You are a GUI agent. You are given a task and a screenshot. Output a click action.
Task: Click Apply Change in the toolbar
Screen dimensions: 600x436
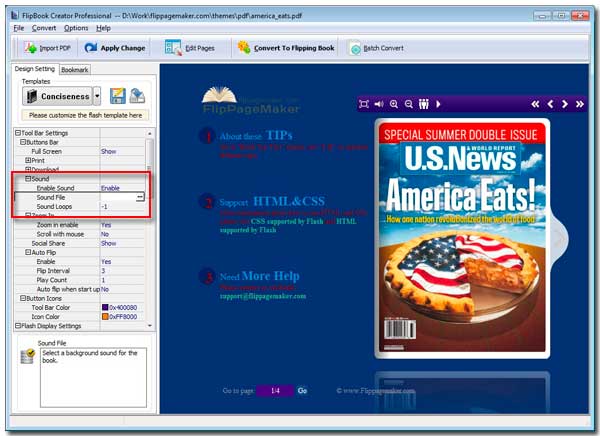coord(115,48)
